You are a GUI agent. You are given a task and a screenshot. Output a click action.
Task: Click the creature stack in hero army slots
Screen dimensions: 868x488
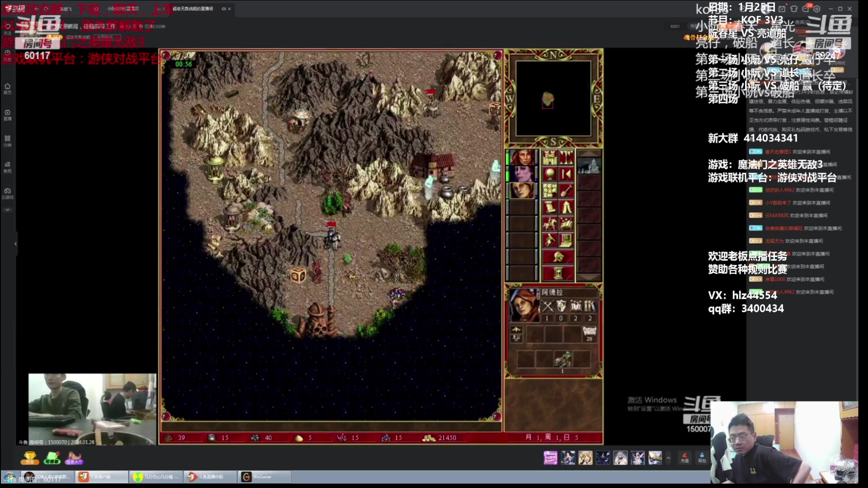tap(562, 360)
